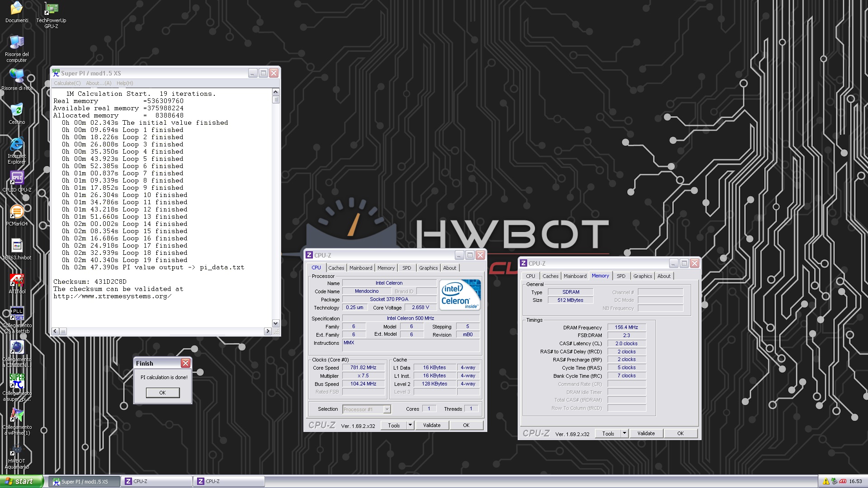The image size is (868, 488).
Task: Launch HWBOT Aquamark3 desktop icon
Action: [x=17, y=455]
